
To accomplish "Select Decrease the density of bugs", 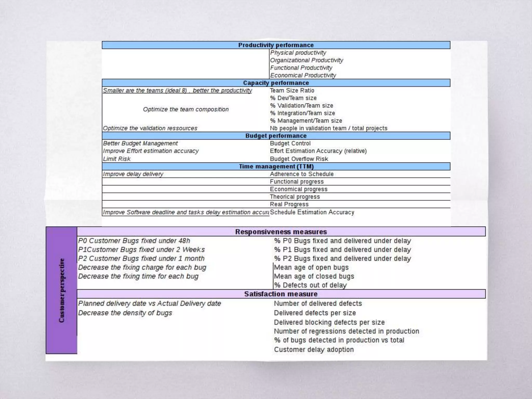I will [x=125, y=313].
